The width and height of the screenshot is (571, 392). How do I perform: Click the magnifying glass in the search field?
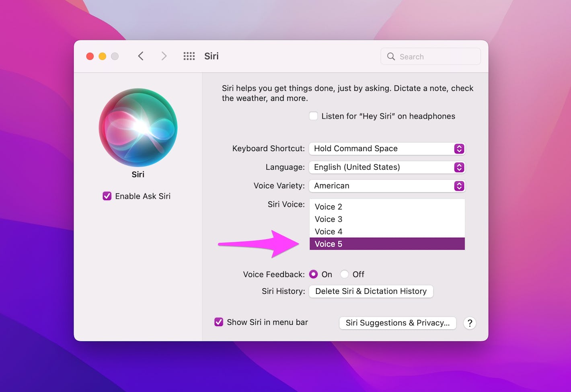coord(391,56)
